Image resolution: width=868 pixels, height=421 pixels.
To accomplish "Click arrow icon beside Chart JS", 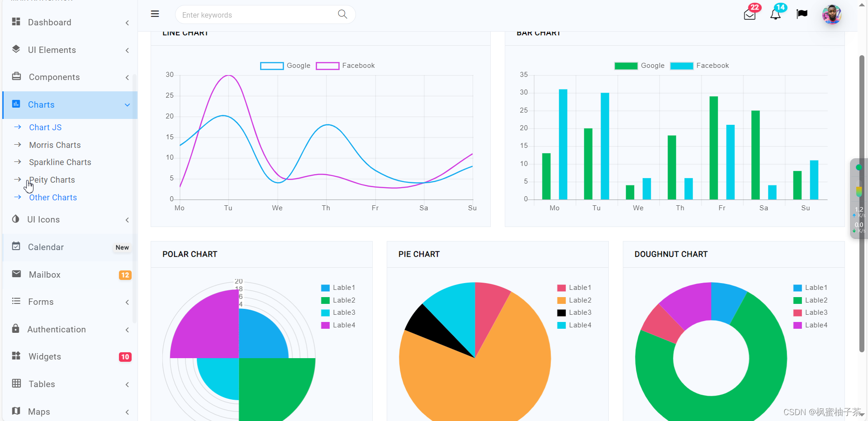I will point(18,127).
